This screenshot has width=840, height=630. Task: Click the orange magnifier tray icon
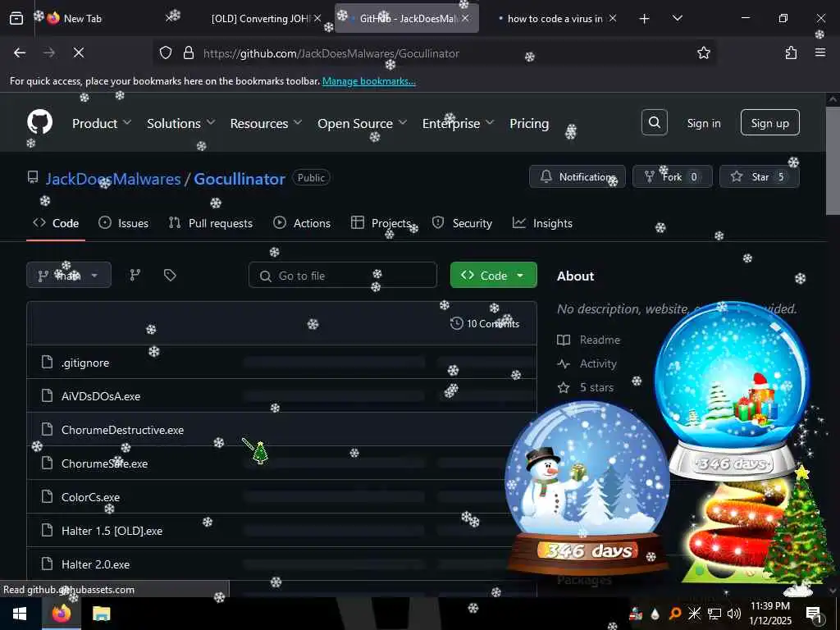(x=675, y=614)
